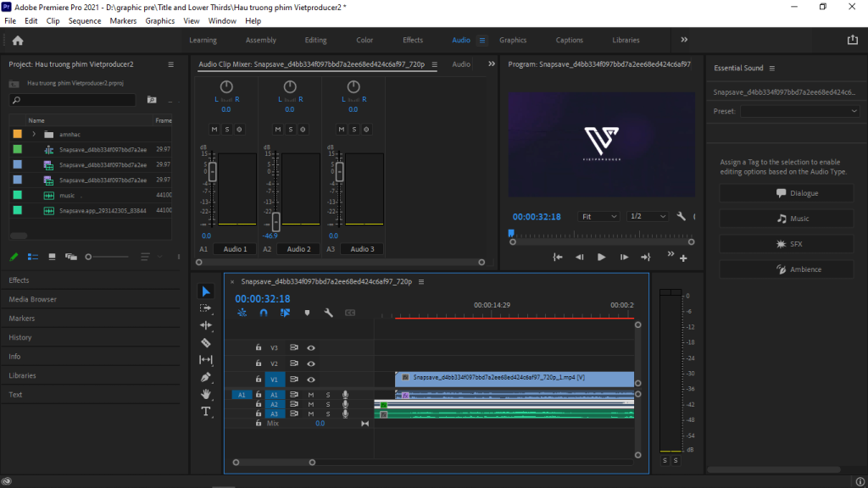Open the Fit zoom level dropdown
This screenshot has width=868, height=488.
[599, 216]
